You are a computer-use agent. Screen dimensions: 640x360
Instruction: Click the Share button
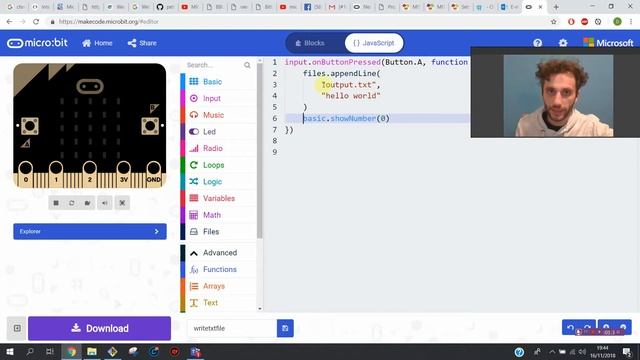coord(142,43)
